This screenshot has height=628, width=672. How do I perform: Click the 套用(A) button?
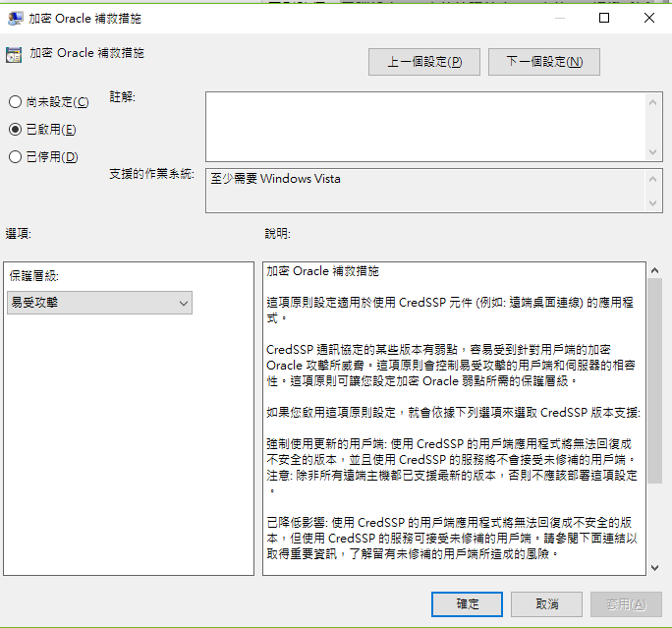626,604
